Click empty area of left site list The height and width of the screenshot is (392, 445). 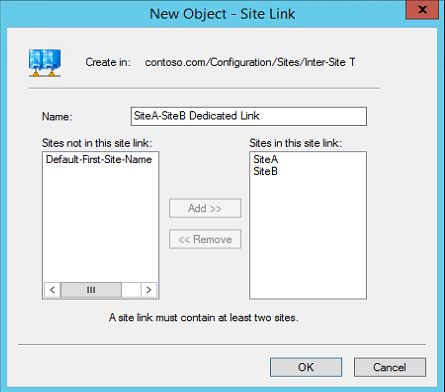[100, 223]
